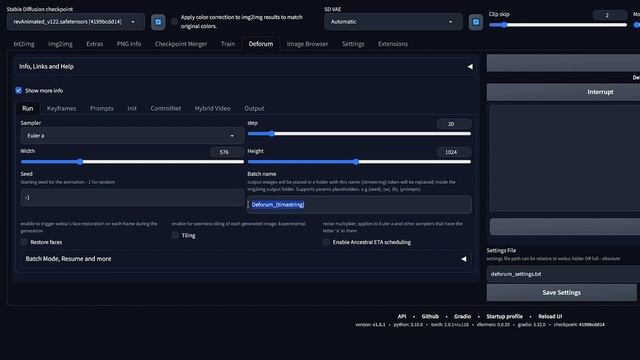The image size is (640, 360).
Task: Switch to the Prompts sub-tab
Action: (102, 108)
